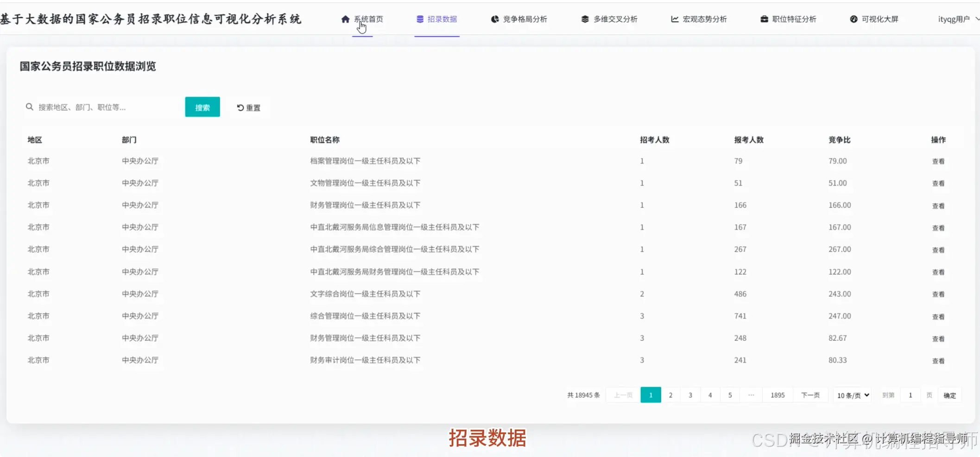Click the 搜索 search button
The height and width of the screenshot is (457, 980).
point(202,106)
